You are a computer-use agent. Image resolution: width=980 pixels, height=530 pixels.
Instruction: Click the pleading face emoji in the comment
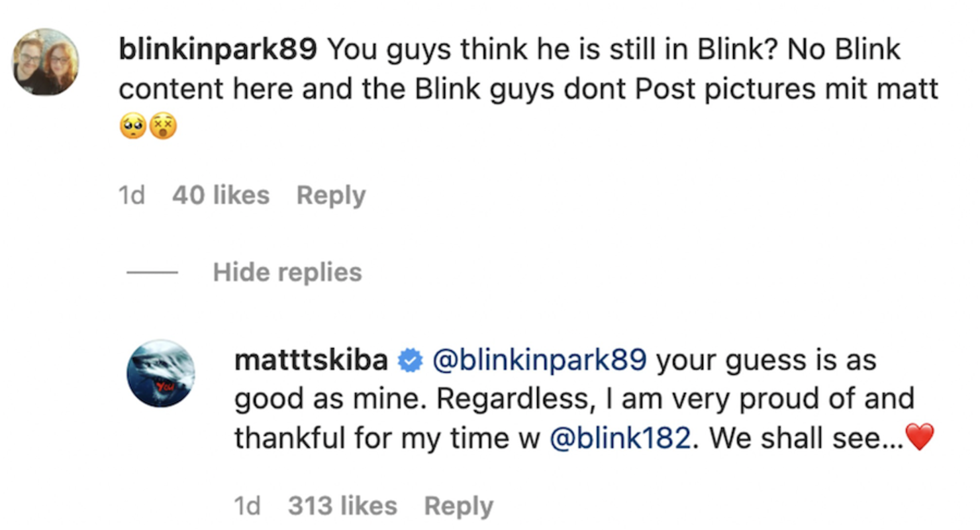click(x=132, y=125)
